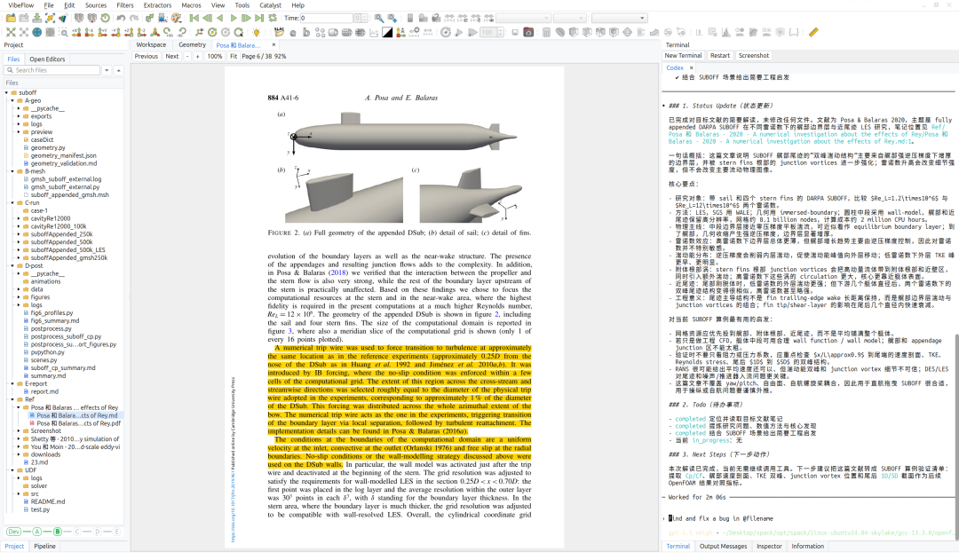Switch to the Workspace tab

(151, 44)
